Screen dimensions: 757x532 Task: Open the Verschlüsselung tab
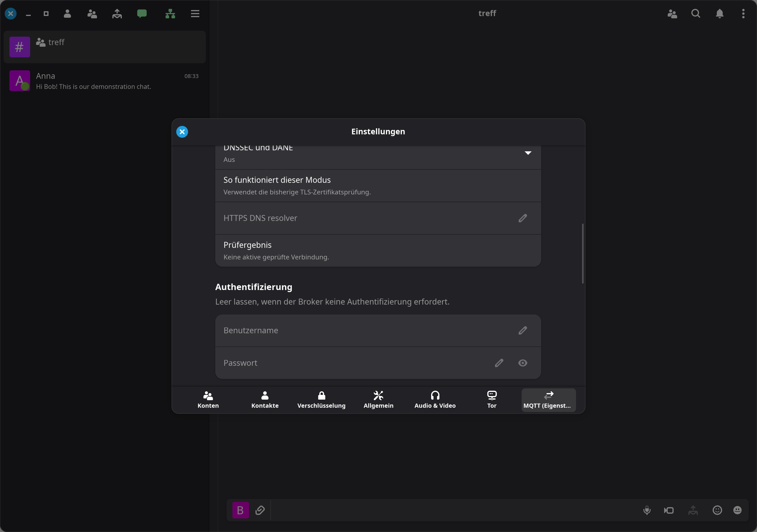pyautogui.click(x=321, y=400)
